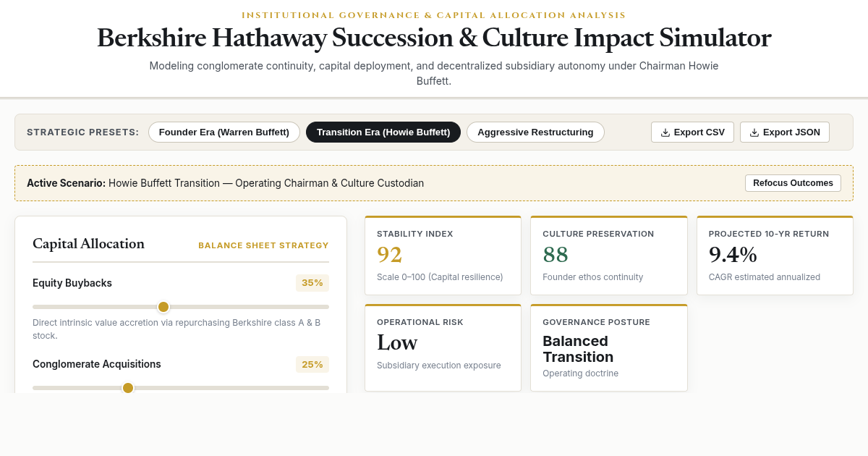
Task: Adjust the Conglomerate Acquisitions slider handle
Action: pyautogui.click(x=128, y=388)
